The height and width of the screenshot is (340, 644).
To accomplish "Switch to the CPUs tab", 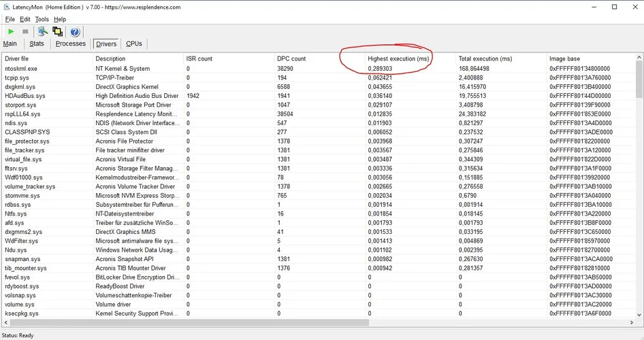I will click(134, 44).
